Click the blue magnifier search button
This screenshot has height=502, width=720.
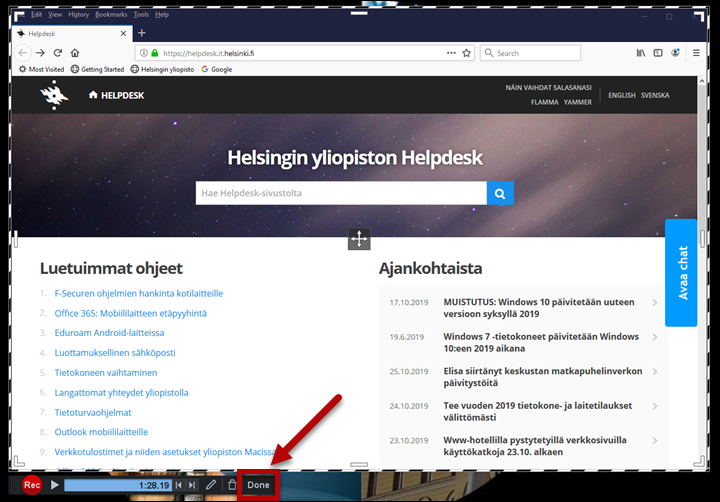tap(500, 193)
